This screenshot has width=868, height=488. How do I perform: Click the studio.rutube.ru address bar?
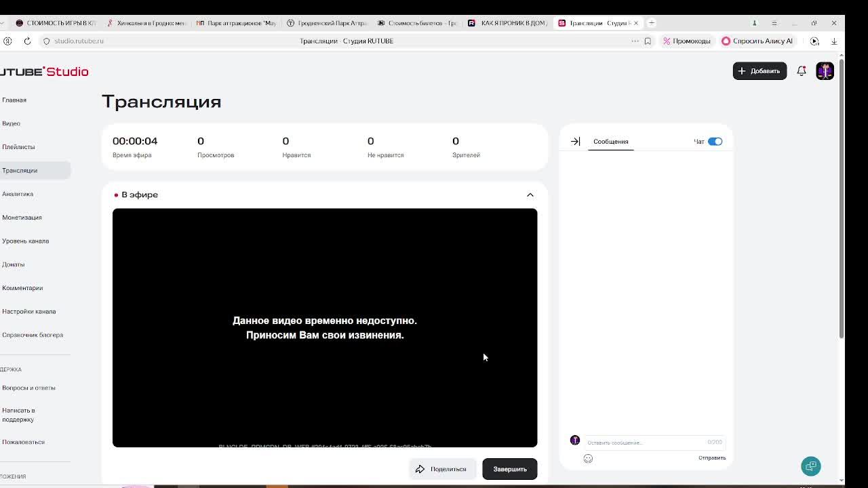click(79, 41)
